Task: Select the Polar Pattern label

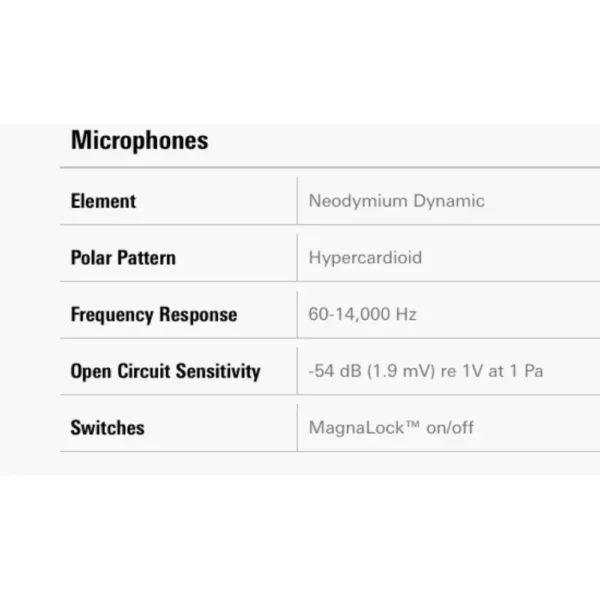Action: tap(123, 258)
